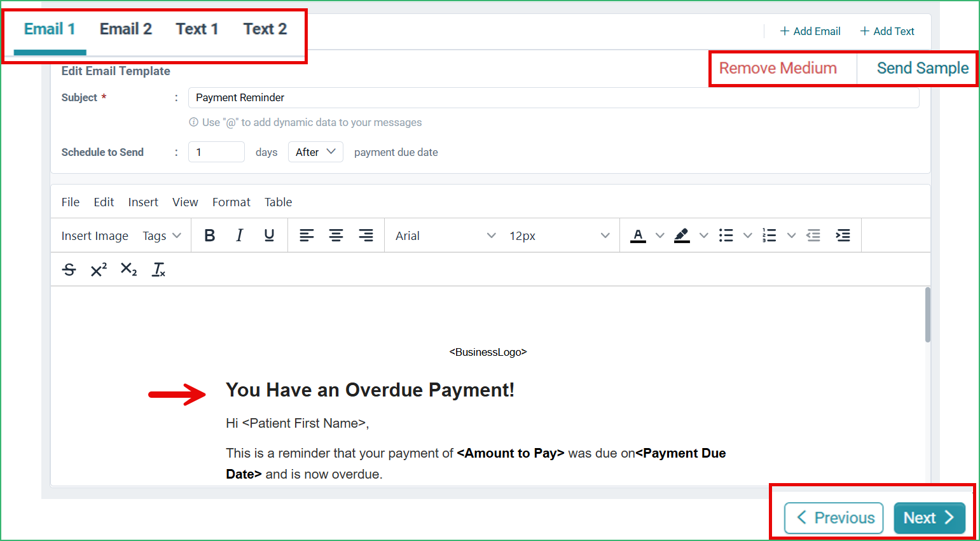This screenshot has width=980, height=541.
Task: Switch to the Email 2 tab
Action: click(126, 29)
